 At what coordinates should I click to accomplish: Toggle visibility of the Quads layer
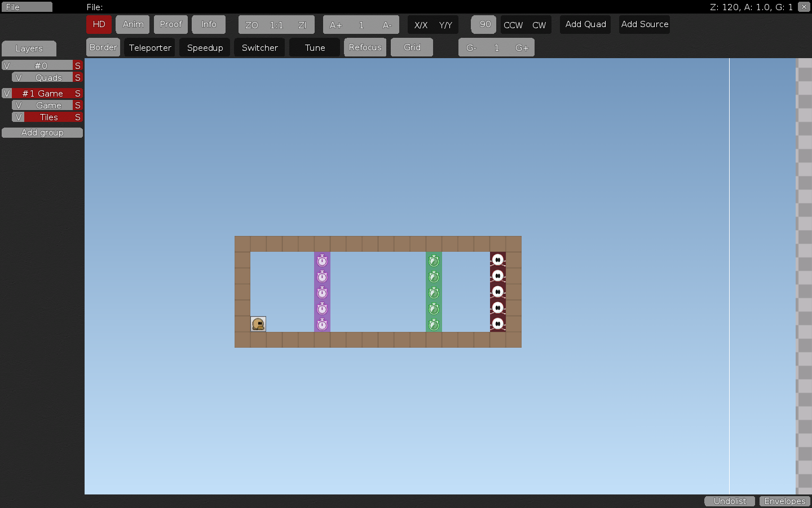[17, 77]
